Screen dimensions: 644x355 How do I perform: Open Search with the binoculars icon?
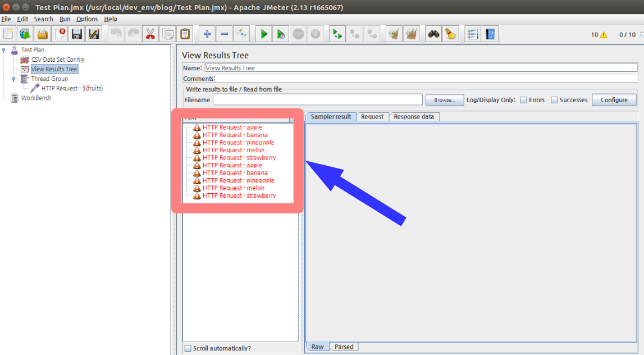[x=433, y=34]
